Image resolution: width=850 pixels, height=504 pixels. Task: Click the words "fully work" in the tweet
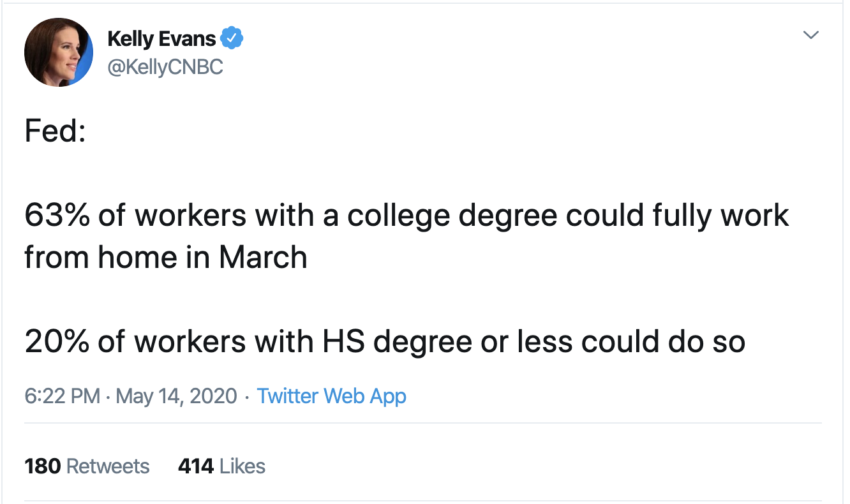coord(720,216)
